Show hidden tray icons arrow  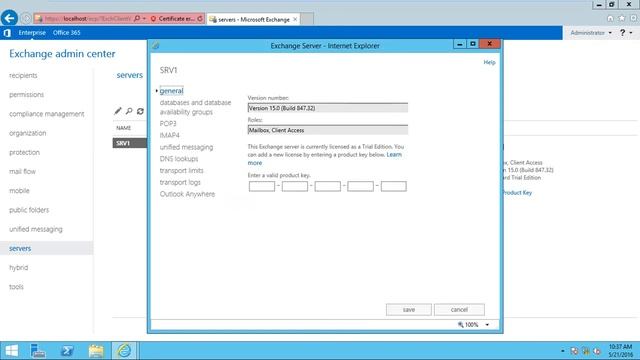(x=562, y=351)
